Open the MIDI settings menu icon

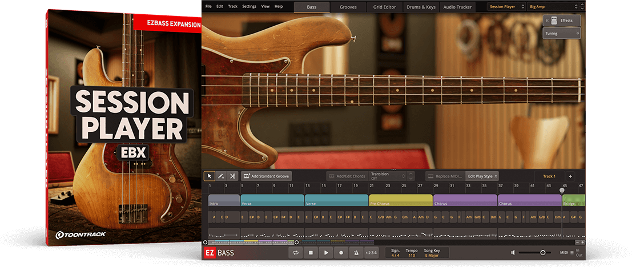571,253
